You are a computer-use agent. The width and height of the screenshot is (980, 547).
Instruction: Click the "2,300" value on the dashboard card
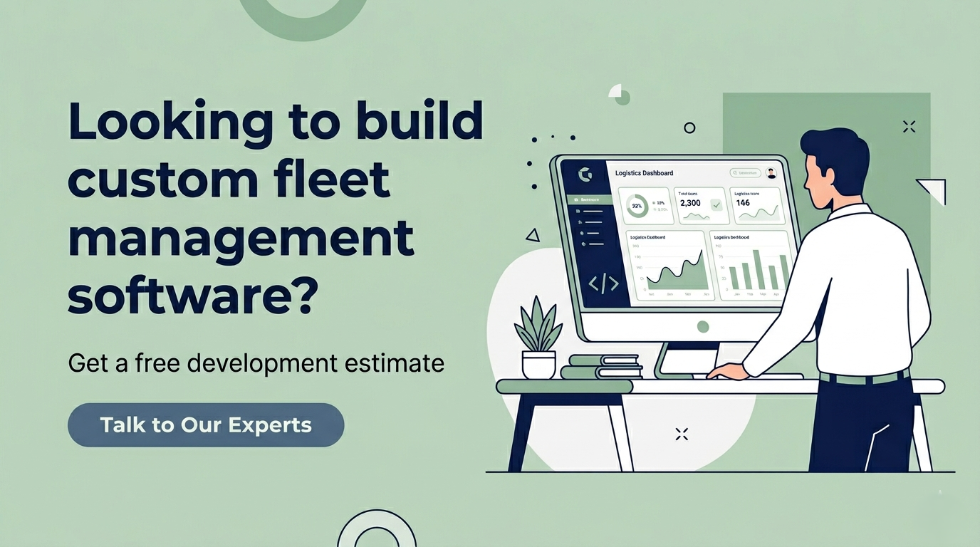690,203
